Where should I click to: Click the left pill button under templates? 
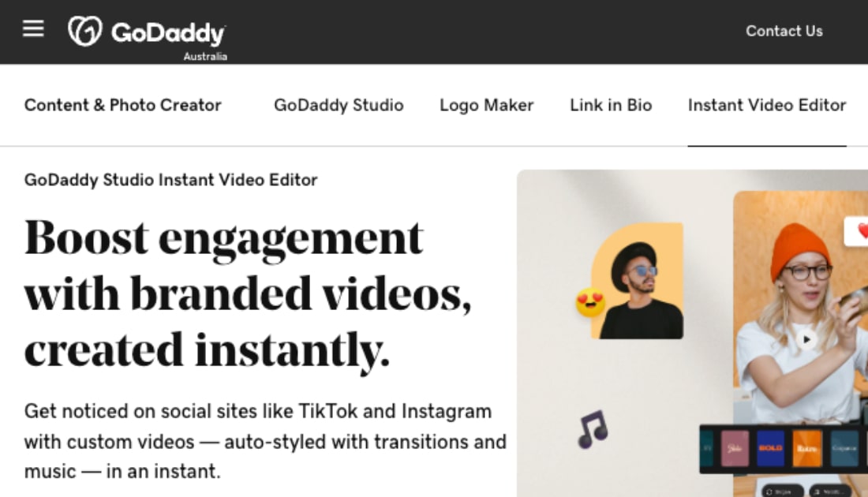click(x=784, y=491)
